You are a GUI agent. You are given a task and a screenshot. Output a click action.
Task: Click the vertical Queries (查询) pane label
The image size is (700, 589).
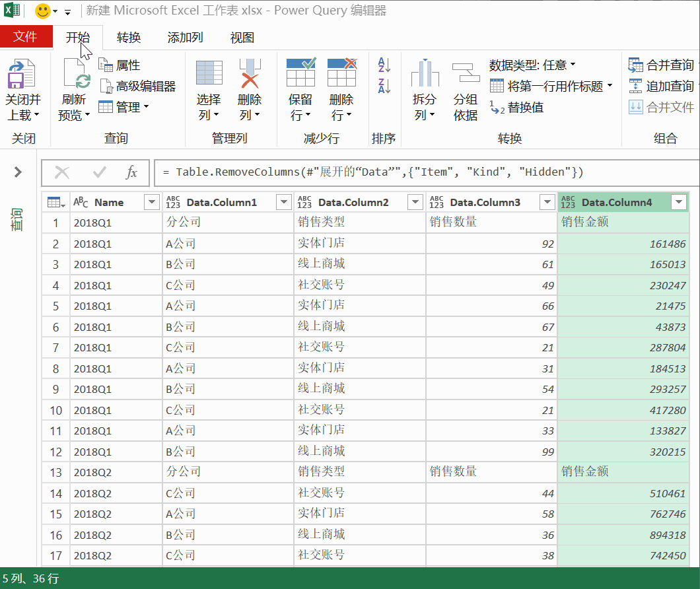(17, 220)
